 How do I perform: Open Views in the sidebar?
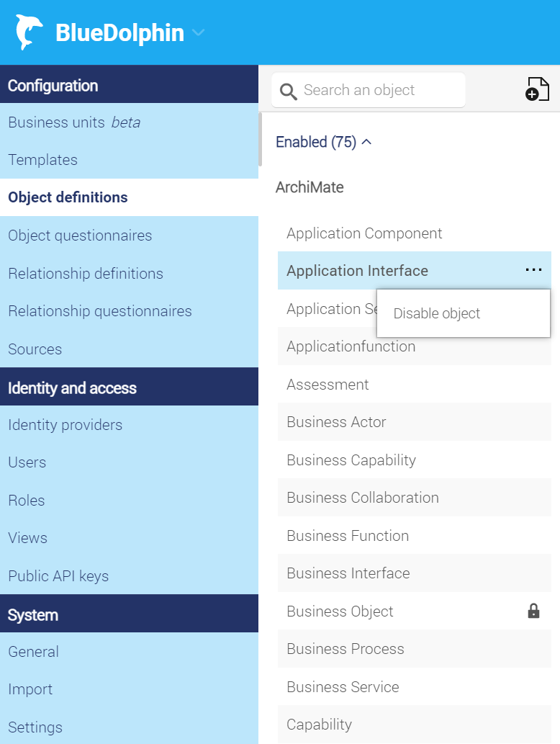[x=129, y=537]
